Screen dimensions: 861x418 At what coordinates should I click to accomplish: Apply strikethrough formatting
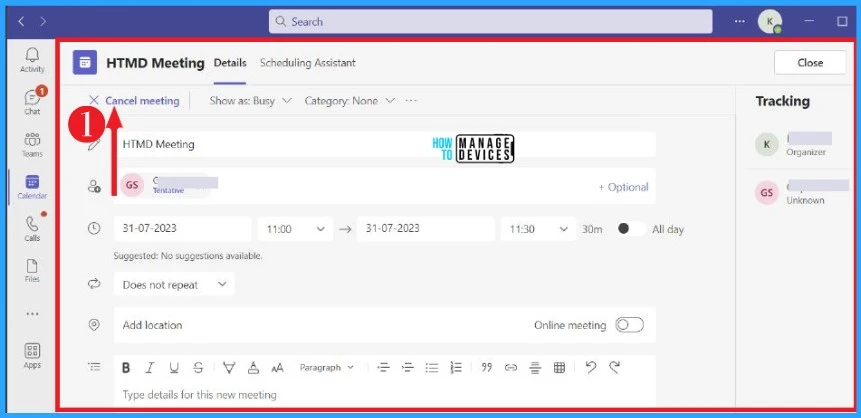pos(198,368)
